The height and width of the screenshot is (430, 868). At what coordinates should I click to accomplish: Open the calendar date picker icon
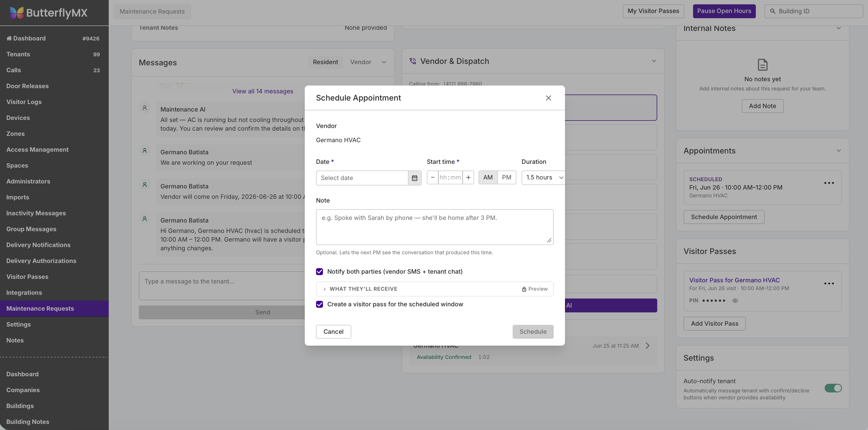(x=414, y=178)
